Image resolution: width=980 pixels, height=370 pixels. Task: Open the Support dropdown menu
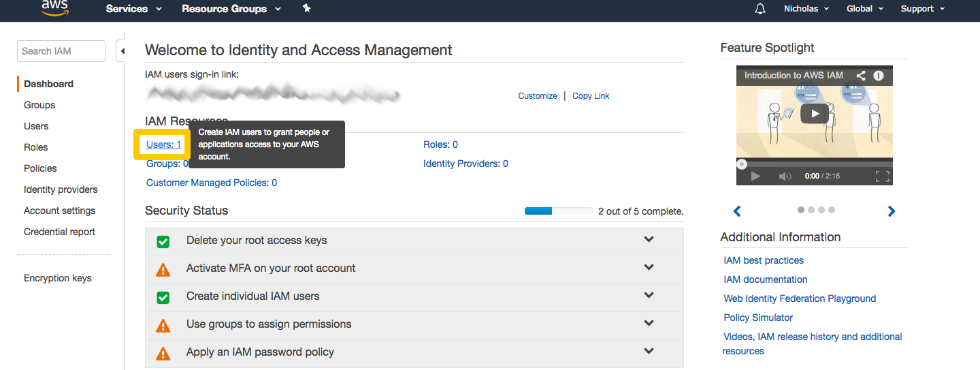point(923,9)
